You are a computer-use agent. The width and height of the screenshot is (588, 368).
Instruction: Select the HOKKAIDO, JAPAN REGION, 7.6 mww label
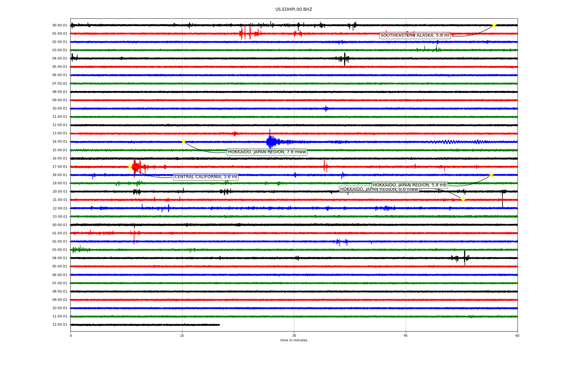pos(267,152)
